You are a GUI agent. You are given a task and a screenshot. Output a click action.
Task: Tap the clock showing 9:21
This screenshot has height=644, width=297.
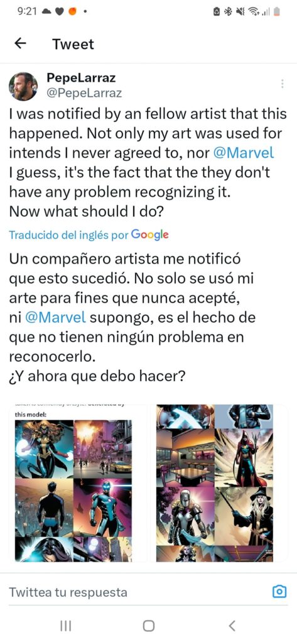pyautogui.click(x=28, y=13)
